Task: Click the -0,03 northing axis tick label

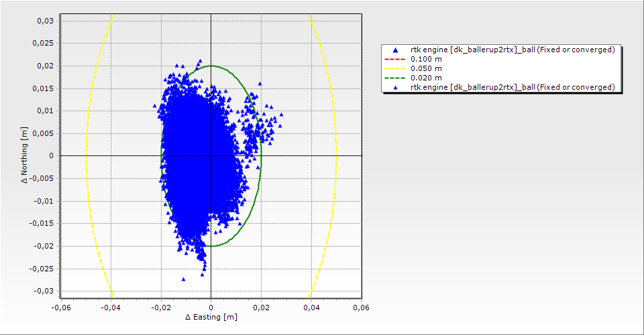Action: [44, 291]
